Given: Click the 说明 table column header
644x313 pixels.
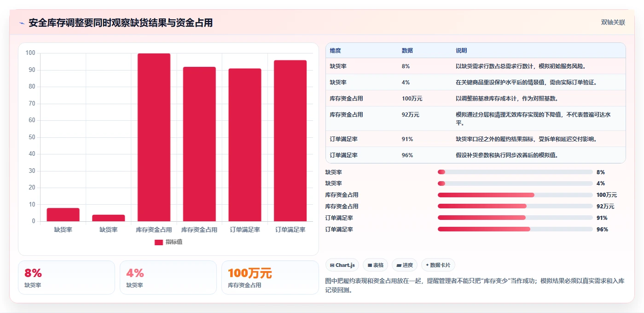Looking at the screenshot, I should (x=461, y=51).
